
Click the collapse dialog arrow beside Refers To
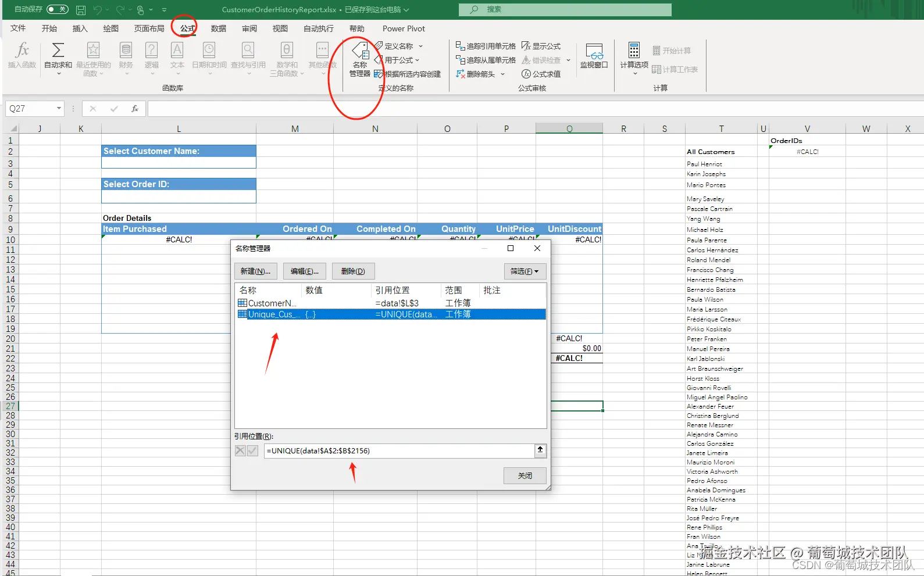tap(540, 450)
